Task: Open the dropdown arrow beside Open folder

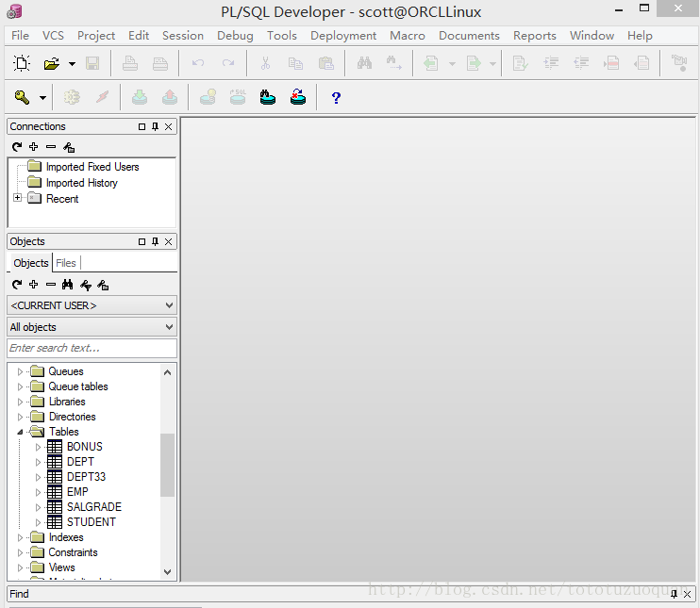Action: click(x=72, y=64)
